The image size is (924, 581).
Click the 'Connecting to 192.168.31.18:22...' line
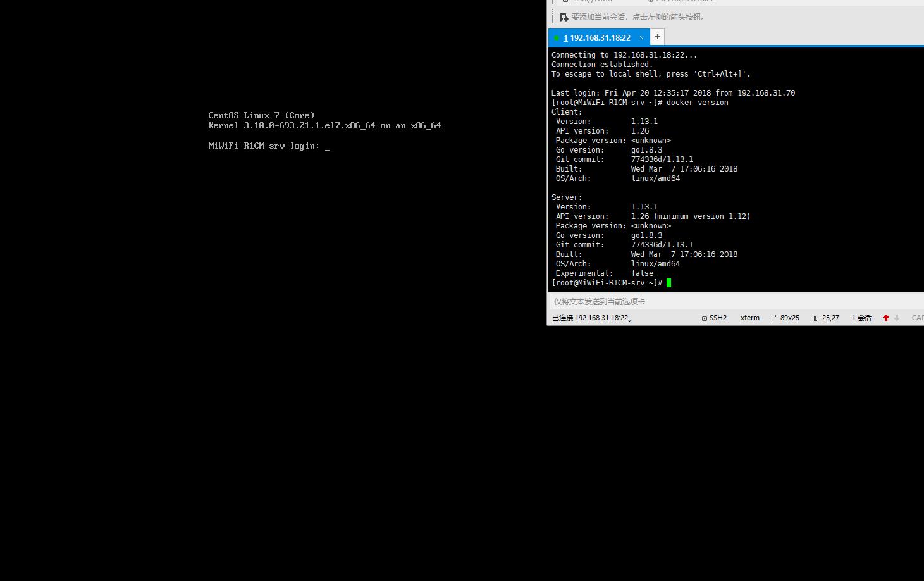624,55
